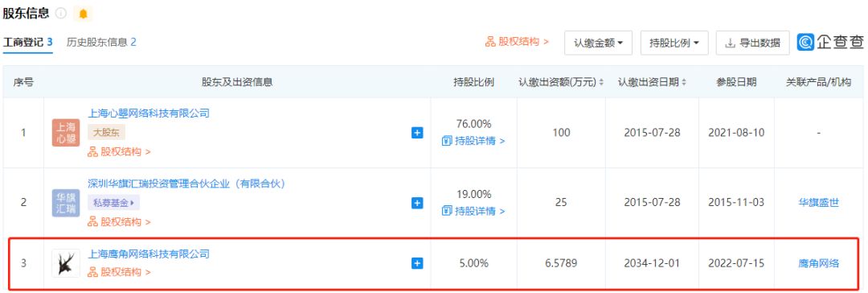
Task: Open 股权结构 link under 上海心罂
Action: (x=119, y=151)
